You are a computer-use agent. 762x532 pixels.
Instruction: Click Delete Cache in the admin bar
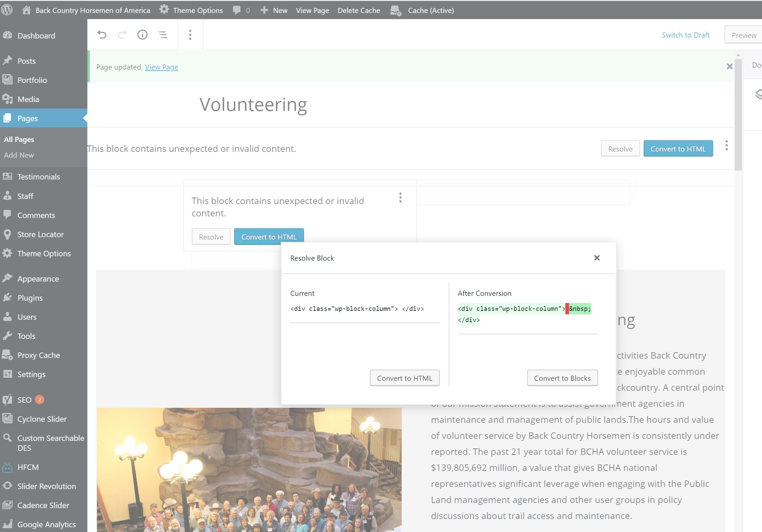[x=359, y=10]
